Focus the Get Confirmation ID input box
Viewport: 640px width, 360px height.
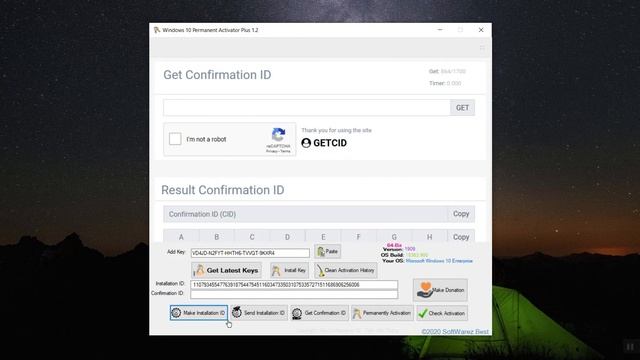click(307, 108)
